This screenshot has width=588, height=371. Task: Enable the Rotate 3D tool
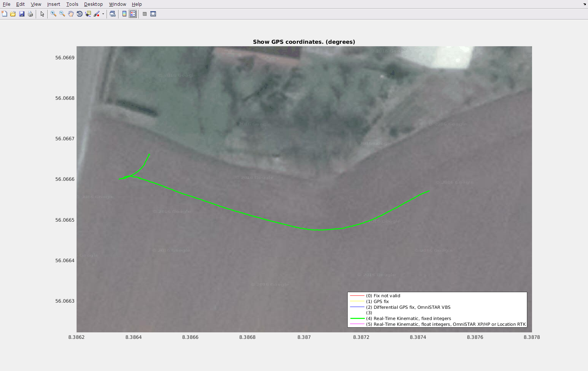tap(80, 14)
